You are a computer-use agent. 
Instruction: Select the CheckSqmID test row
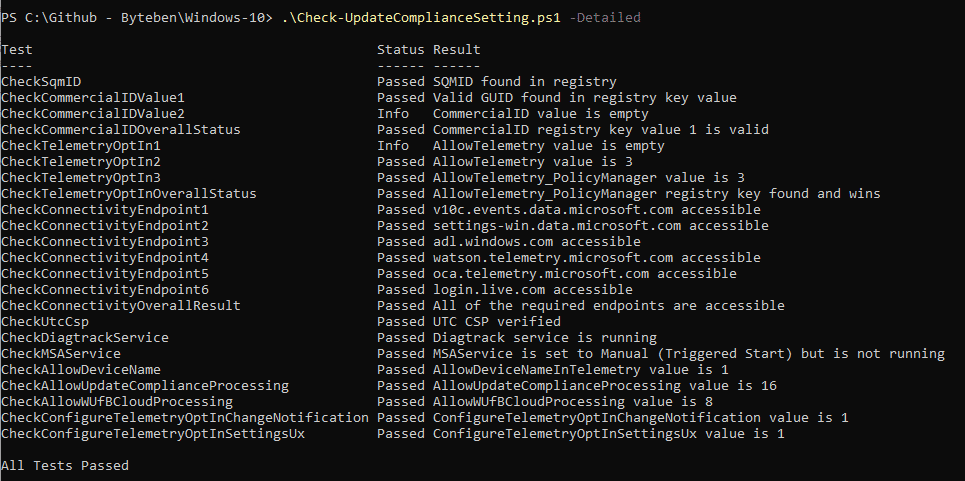pyautogui.click(x=308, y=81)
